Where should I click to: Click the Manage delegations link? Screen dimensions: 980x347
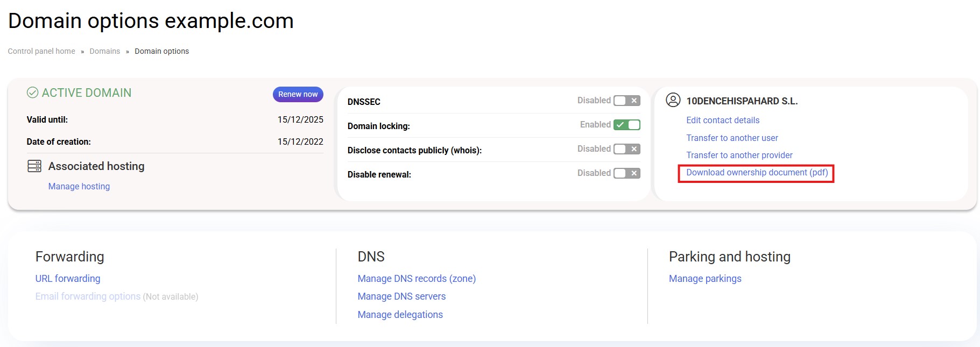coord(400,315)
